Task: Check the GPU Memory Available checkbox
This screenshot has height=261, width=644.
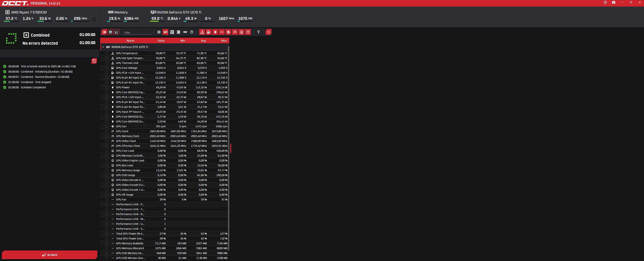Action: [107, 243]
